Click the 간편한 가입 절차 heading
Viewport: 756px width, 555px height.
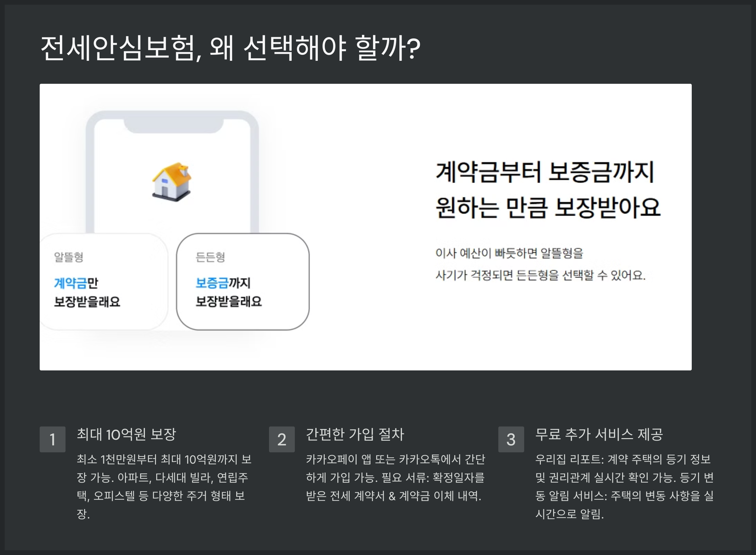(355, 434)
